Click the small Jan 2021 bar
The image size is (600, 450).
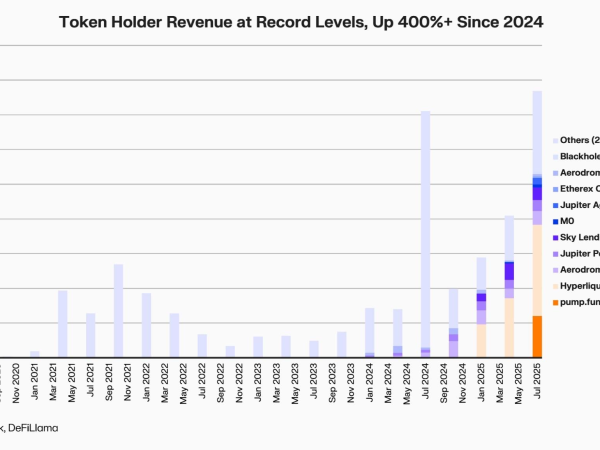point(35,354)
